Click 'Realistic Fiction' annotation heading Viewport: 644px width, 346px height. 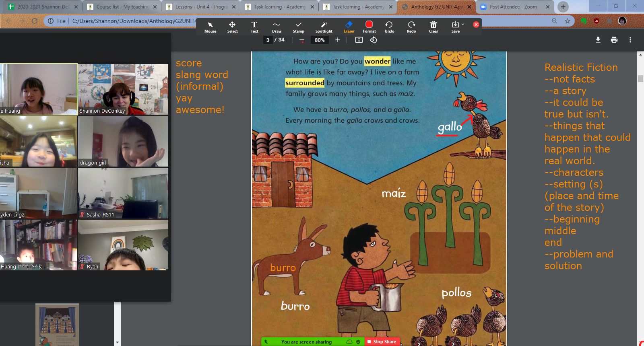point(581,67)
